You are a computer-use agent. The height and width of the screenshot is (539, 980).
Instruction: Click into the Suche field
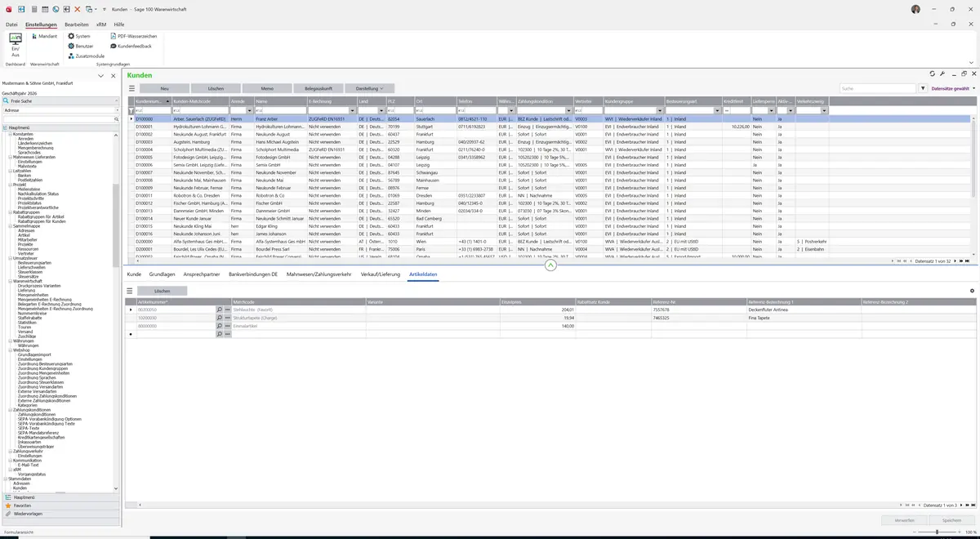pos(878,88)
